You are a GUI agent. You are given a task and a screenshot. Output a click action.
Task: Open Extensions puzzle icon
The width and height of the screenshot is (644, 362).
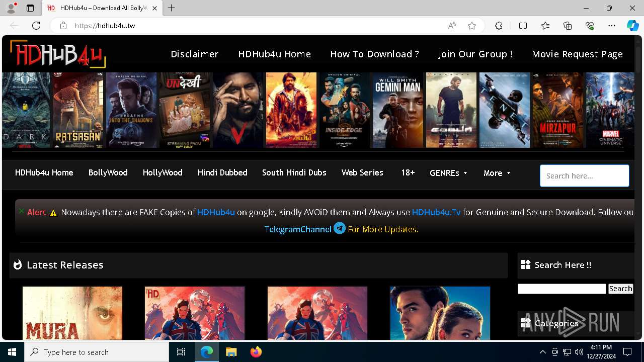[x=499, y=26]
